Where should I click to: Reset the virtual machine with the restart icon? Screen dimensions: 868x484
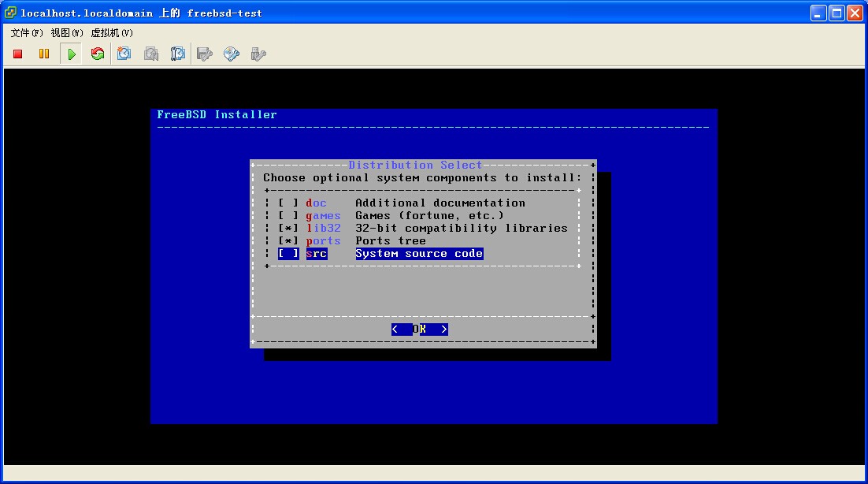(98, 54)
